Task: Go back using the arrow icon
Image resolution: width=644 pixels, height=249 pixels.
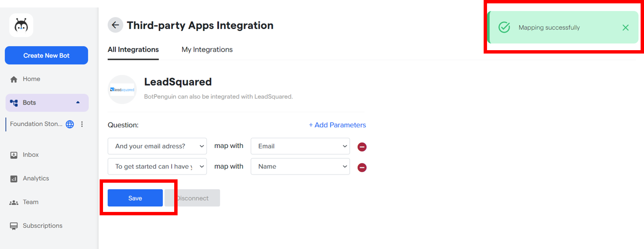Action: (115, 25)
